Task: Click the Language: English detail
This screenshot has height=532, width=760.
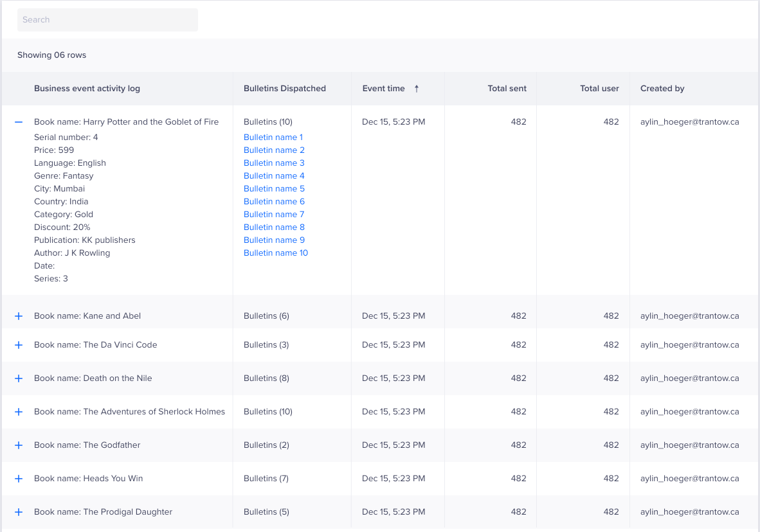Action: 70,163
